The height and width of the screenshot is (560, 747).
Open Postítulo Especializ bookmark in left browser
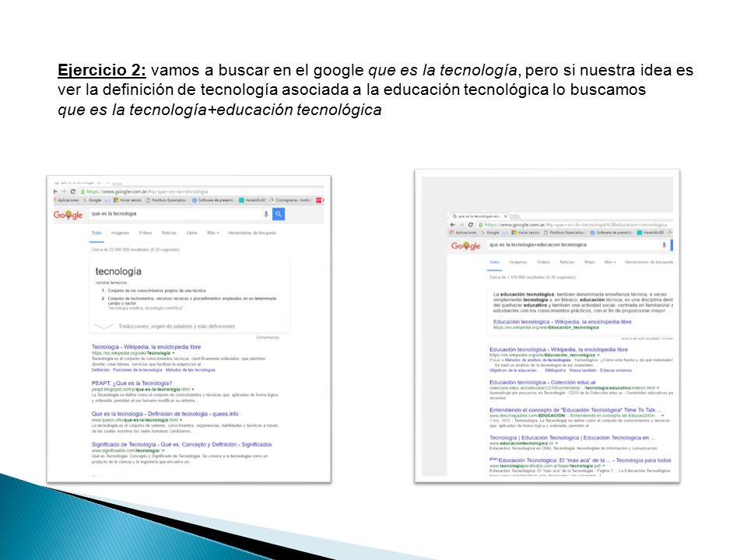point(166,200)
